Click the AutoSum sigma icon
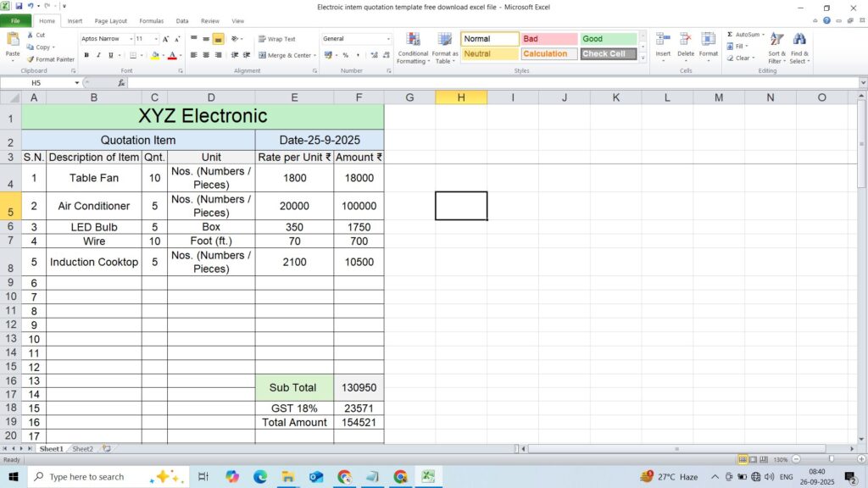Screen dimensions: 868x488 pyautogui.click(x=730, y=35)
